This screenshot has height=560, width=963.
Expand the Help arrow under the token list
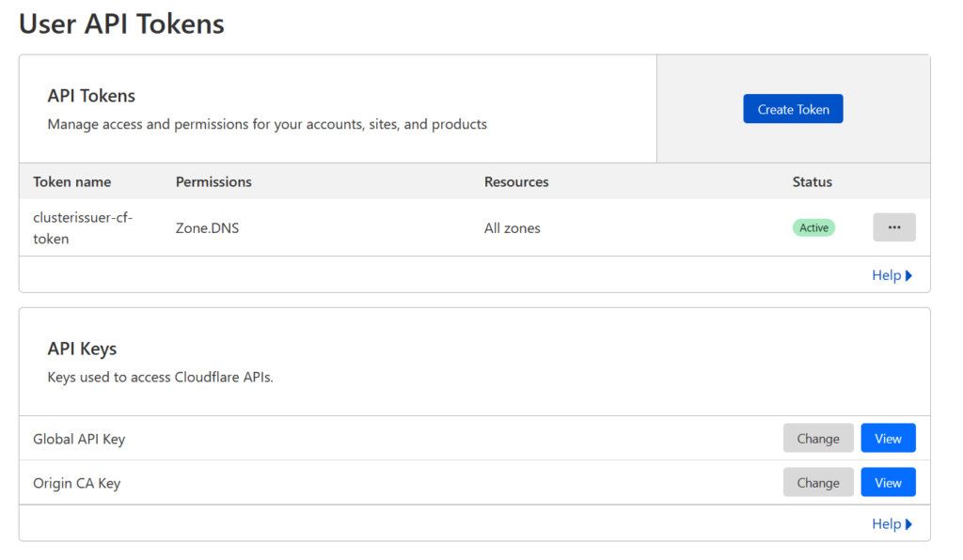coord(891,274)
